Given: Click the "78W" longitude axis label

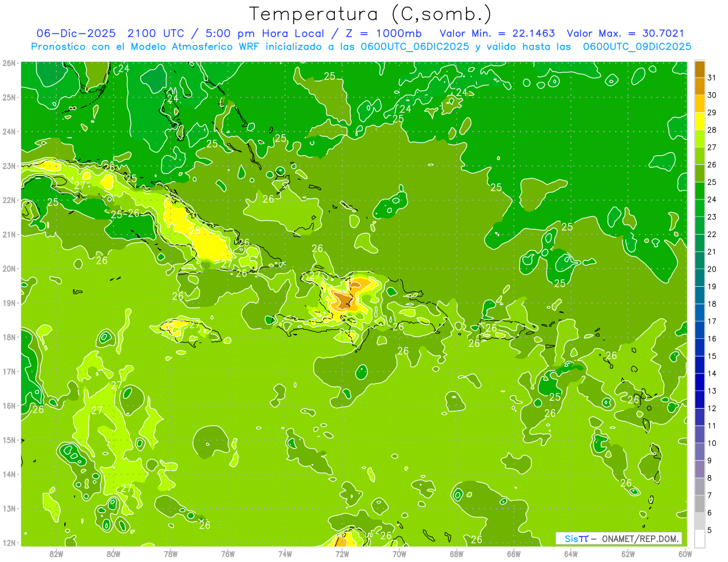Looking at the screenshot, I should [x=170, y=554].
